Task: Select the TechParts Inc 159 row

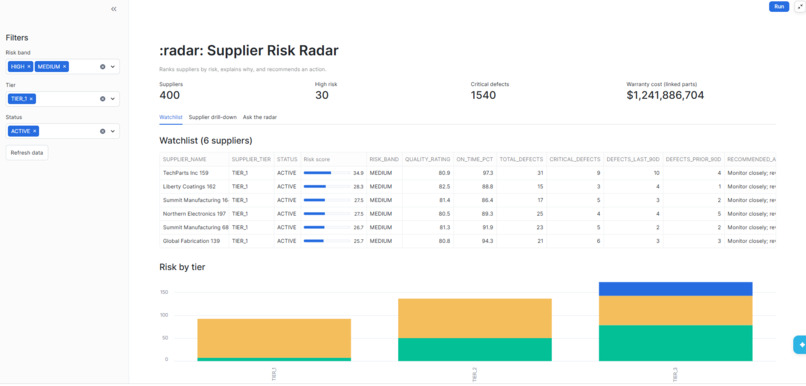Action: [x=467, y=173]
